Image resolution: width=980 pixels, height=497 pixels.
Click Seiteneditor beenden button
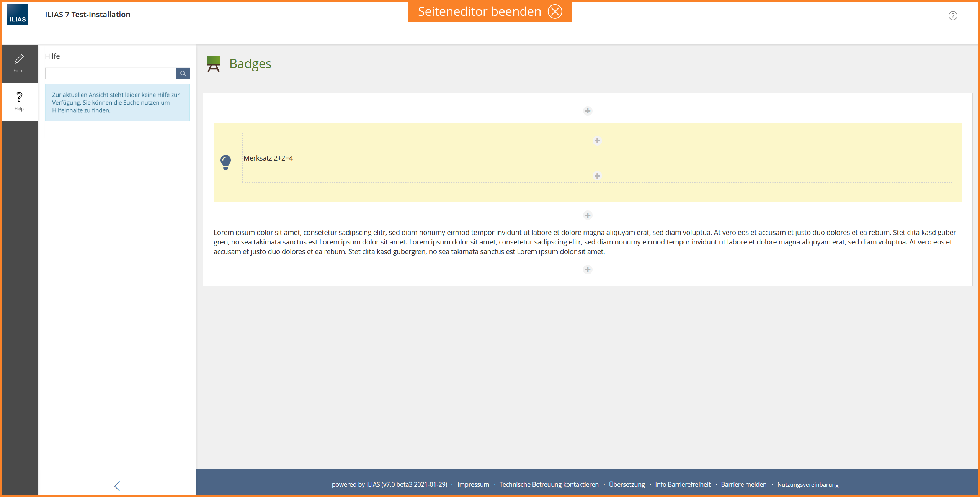coord(490,11)
